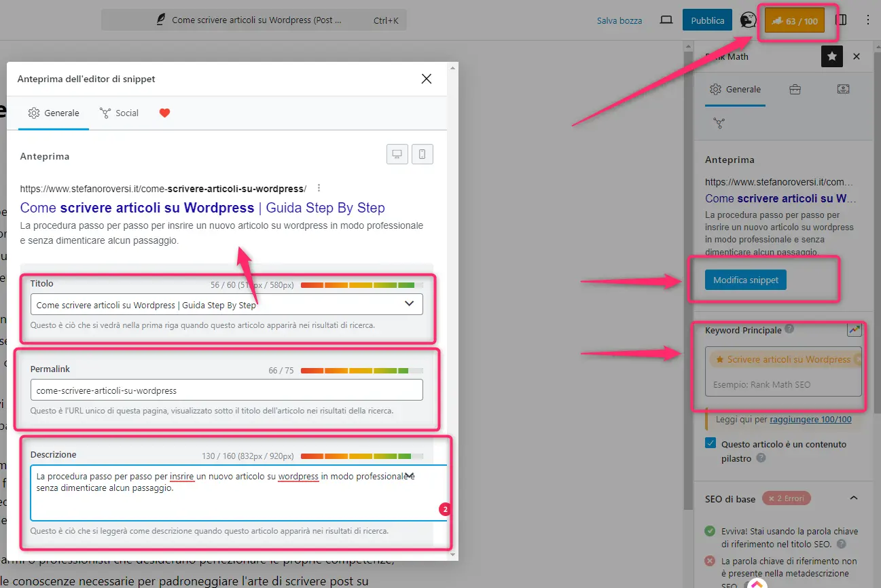Click the red error icon beside parola chiave message
The image size is (881, 588).
click(x=711, y=561)
